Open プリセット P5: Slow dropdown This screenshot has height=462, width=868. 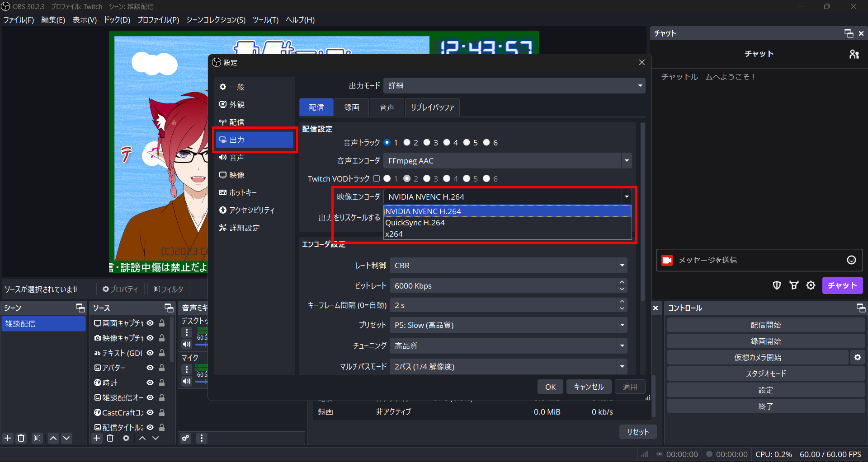click(x=509, y=325)
